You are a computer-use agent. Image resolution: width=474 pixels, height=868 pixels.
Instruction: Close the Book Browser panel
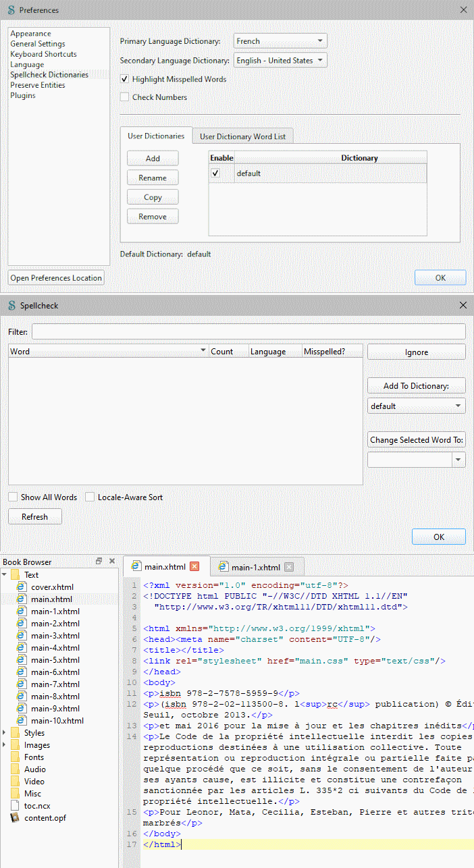112,562
